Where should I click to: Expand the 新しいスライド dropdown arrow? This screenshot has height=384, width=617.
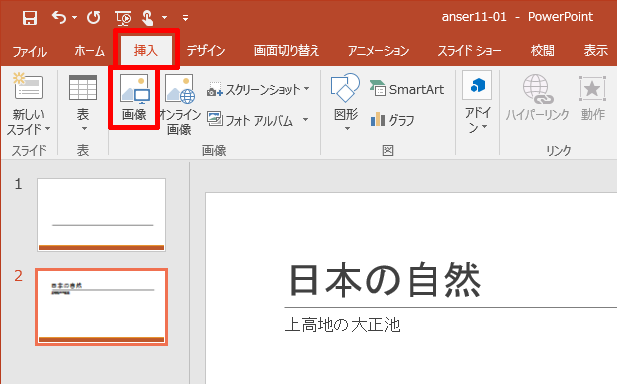click(48, 129)
